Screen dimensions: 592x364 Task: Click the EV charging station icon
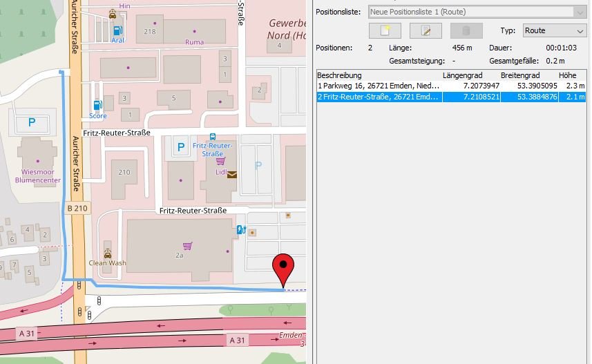[x=240, y=230]
